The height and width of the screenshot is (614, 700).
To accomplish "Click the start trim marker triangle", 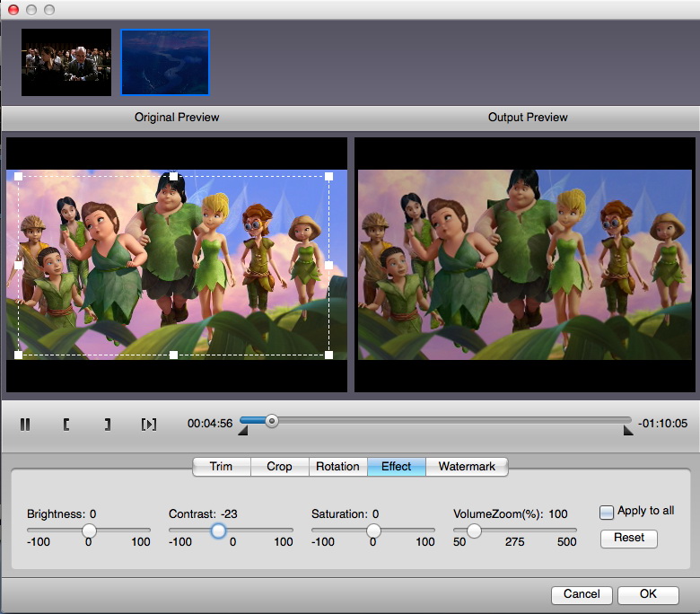I will pos(243,431).
